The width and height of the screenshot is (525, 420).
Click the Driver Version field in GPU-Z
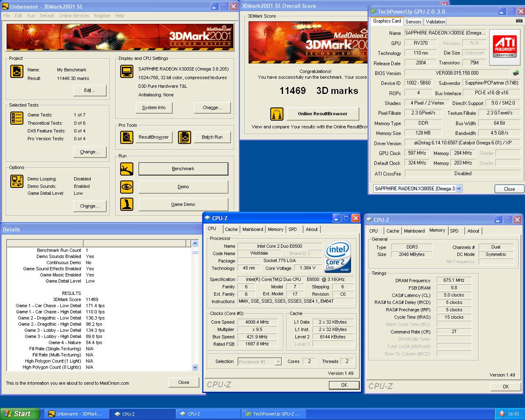[462, 143]
